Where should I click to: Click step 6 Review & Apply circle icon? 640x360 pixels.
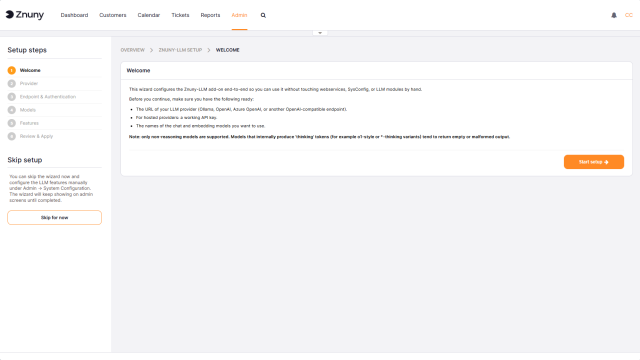pyautogui.click(x=11, y=136)
